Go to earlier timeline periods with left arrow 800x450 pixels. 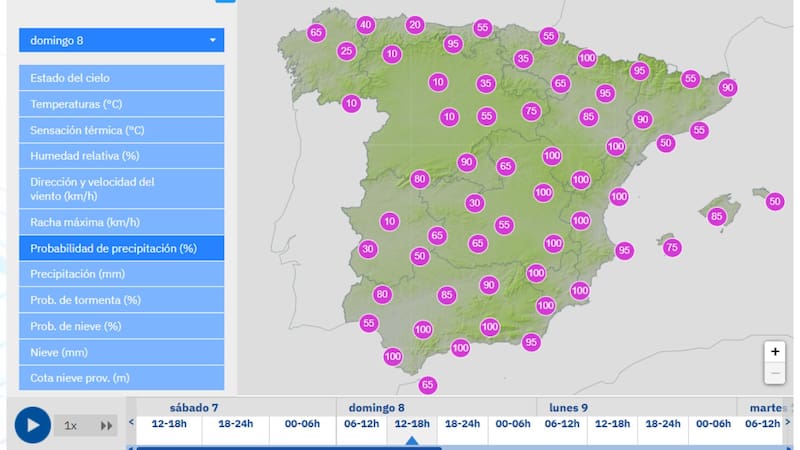(x=131, y=422)
